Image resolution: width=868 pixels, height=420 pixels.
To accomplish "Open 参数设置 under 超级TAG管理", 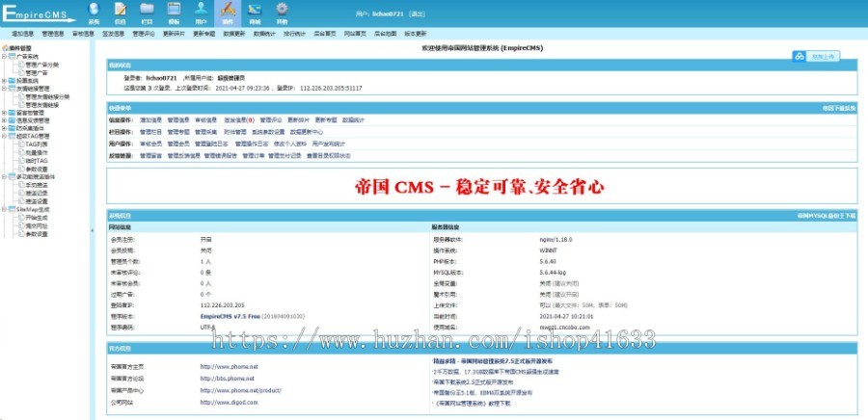I will click(x=37, y=170).
